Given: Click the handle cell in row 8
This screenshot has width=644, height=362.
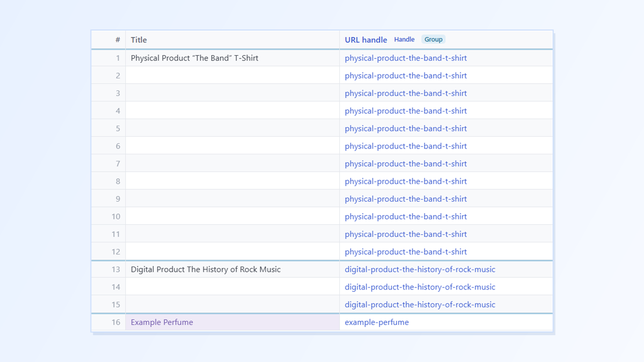Looking at the screenshot, I should click(446, 181).
